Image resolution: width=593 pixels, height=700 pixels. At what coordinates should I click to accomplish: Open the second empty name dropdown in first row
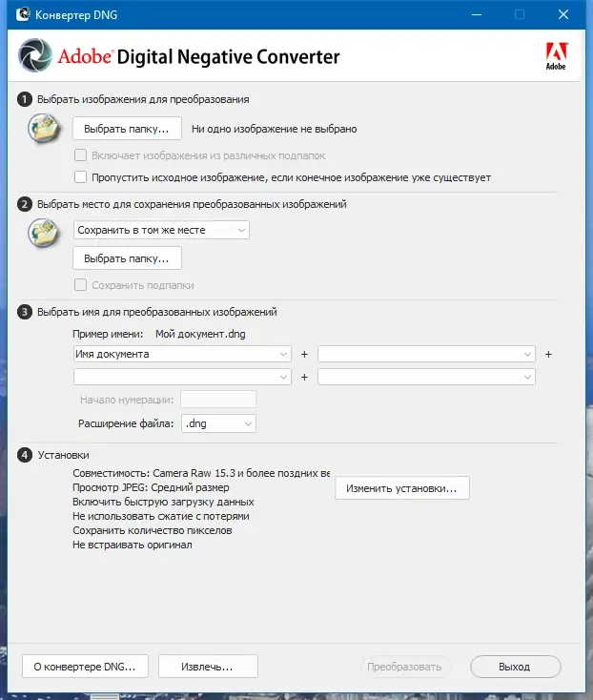426,354
